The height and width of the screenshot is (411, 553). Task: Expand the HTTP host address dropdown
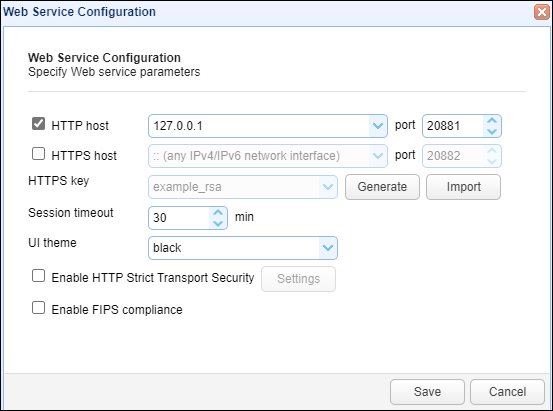tap(378, 126)
